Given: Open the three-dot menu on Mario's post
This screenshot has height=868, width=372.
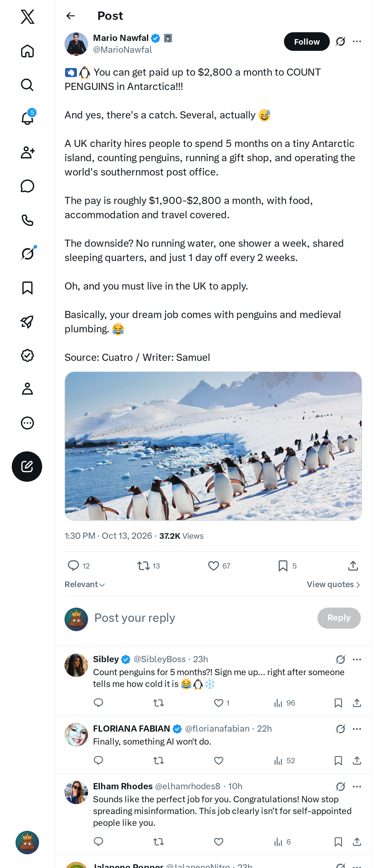Looking at the screenshot, I should coord(357,42).
